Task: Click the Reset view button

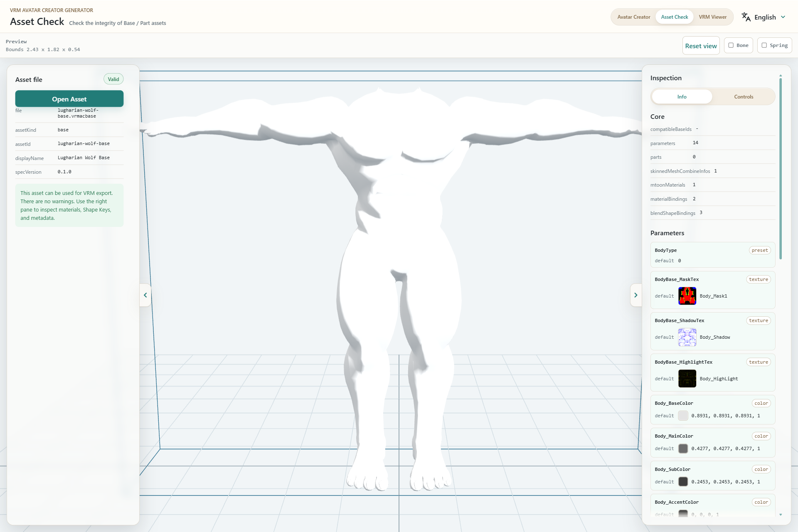Action: [701, 46]
